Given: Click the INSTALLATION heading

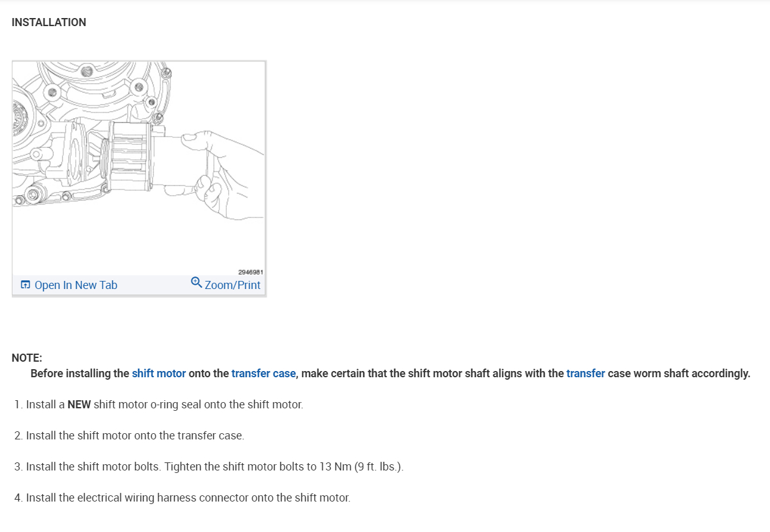Looking at the screenshot, I should 49,22.
